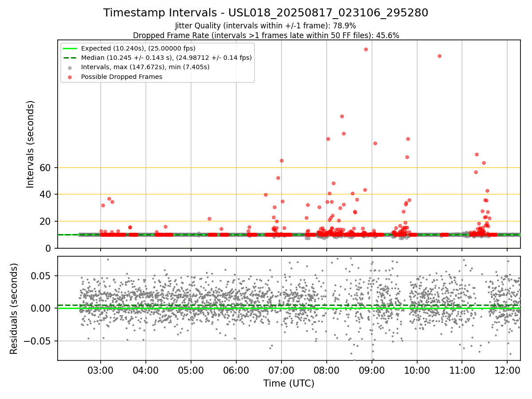Click the 'Dropped Frame Rate' 45.6% subtitle line
Screen dimensions: 532x399
point(266,35)
